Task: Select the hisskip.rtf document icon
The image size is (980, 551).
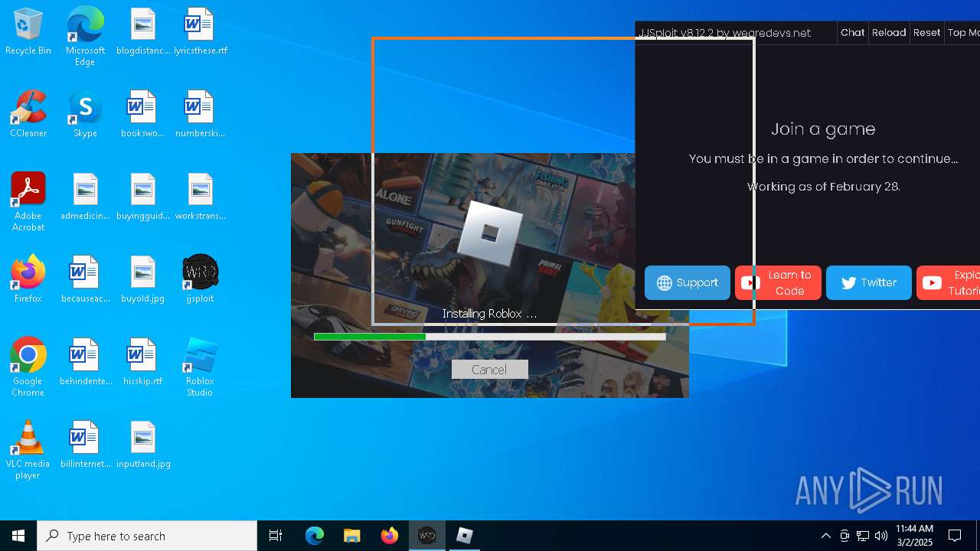Action: click(x=142, y=363)
